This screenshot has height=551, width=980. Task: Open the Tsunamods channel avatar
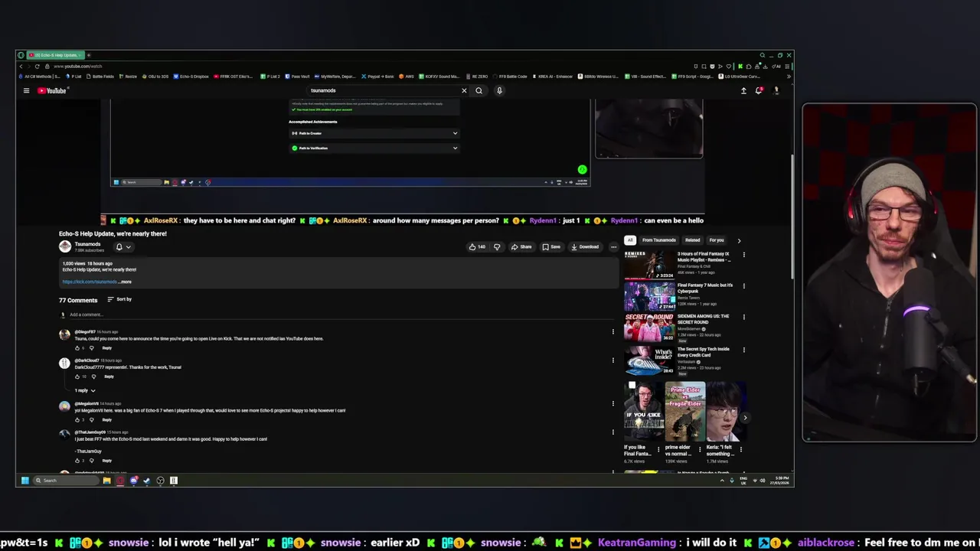pyautogui.click(x=65, y=246)
